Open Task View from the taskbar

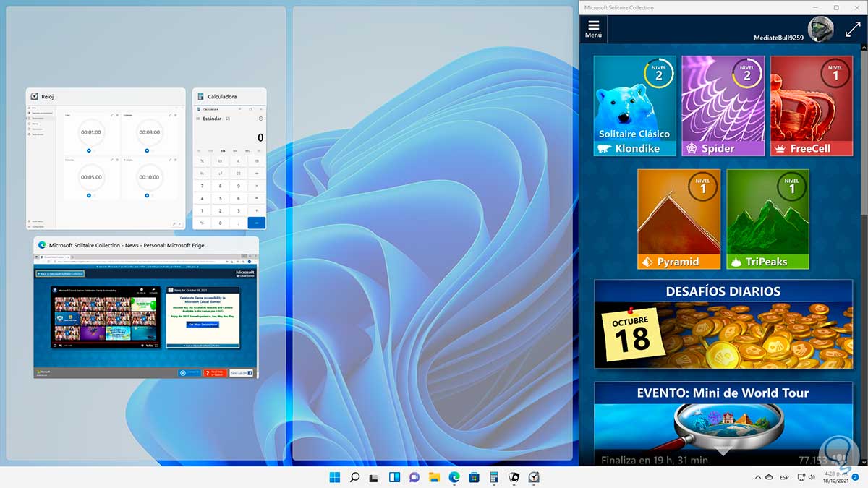[375, 477]
